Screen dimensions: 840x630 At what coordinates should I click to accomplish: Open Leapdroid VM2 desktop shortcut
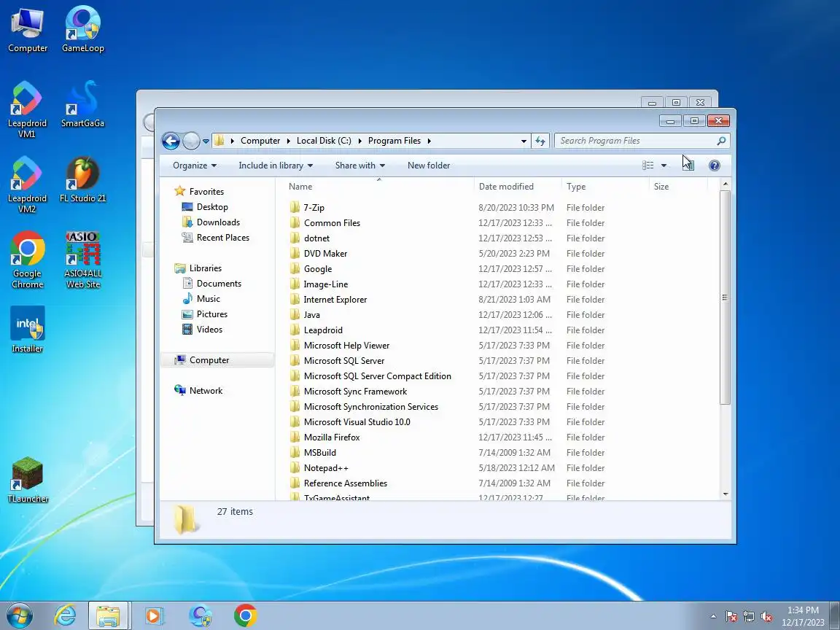click(x=27, y=184)
